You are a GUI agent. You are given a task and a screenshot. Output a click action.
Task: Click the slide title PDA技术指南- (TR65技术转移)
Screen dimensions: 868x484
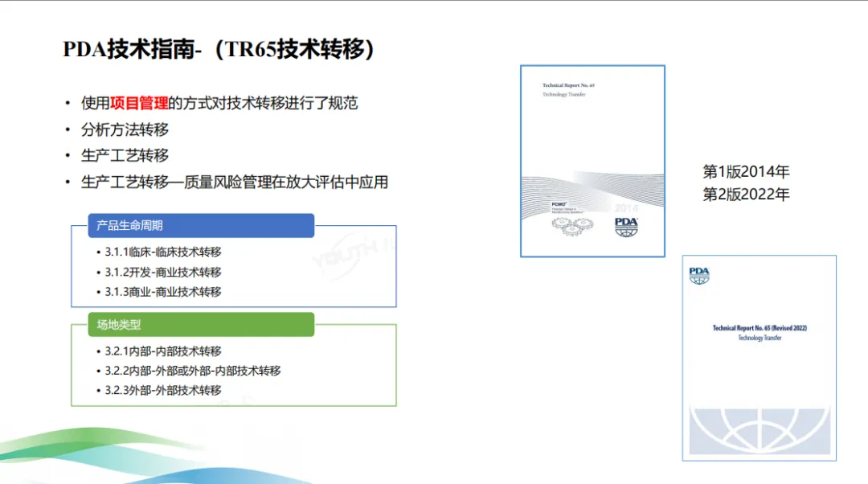219,49
